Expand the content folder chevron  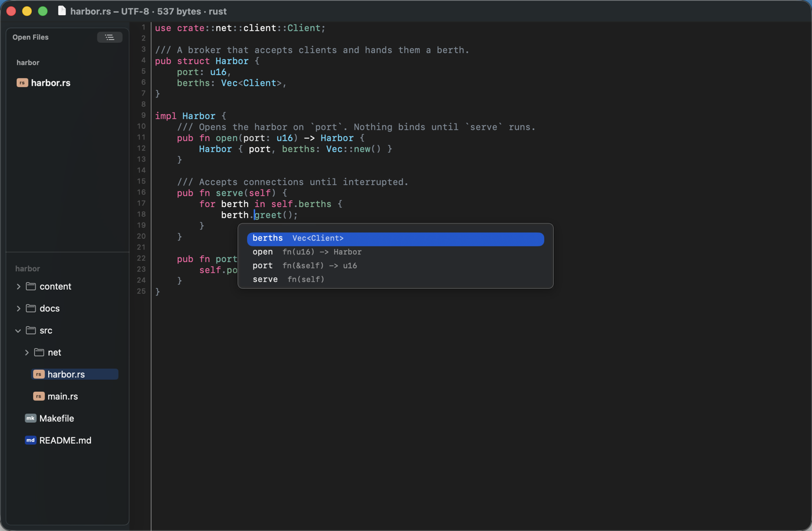[x=19, y=286]
